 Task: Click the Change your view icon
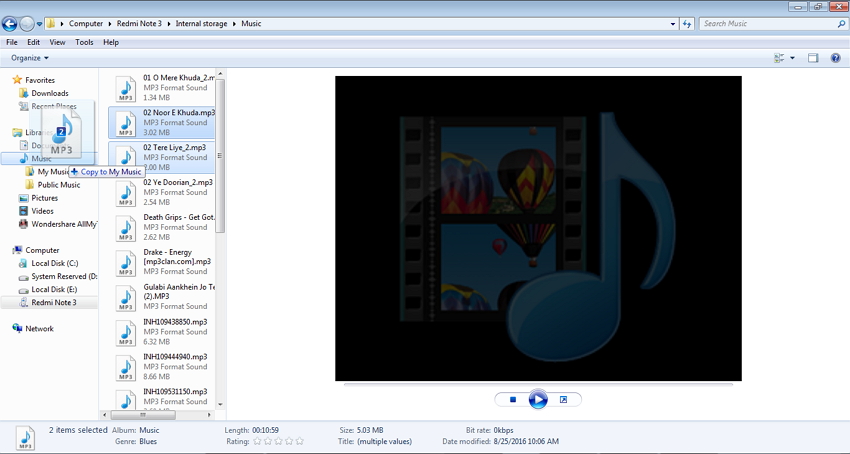pyautogui.click(x=780, y=58)
